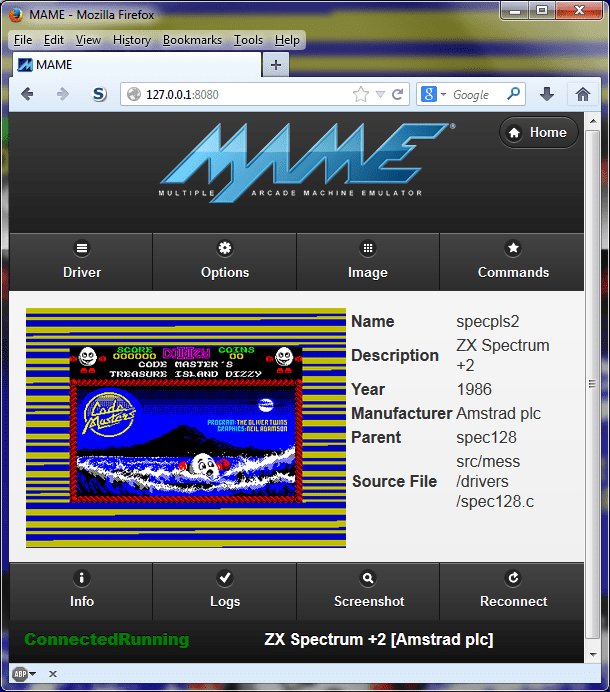The image size is (610, 692).
Task: Open the Options panel
Action: click(x=225, y=262)
